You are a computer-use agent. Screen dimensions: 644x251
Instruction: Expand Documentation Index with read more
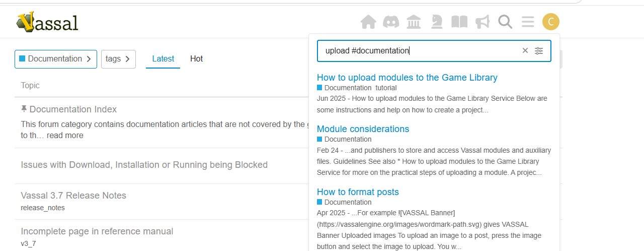65,136
